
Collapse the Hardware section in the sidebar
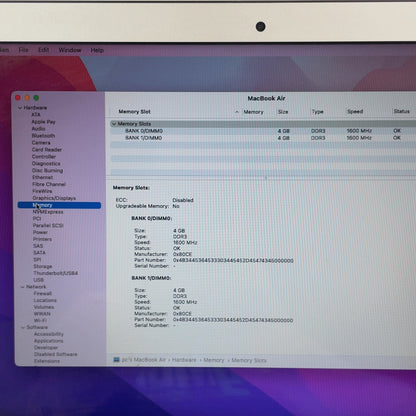[x=20, y=108]
